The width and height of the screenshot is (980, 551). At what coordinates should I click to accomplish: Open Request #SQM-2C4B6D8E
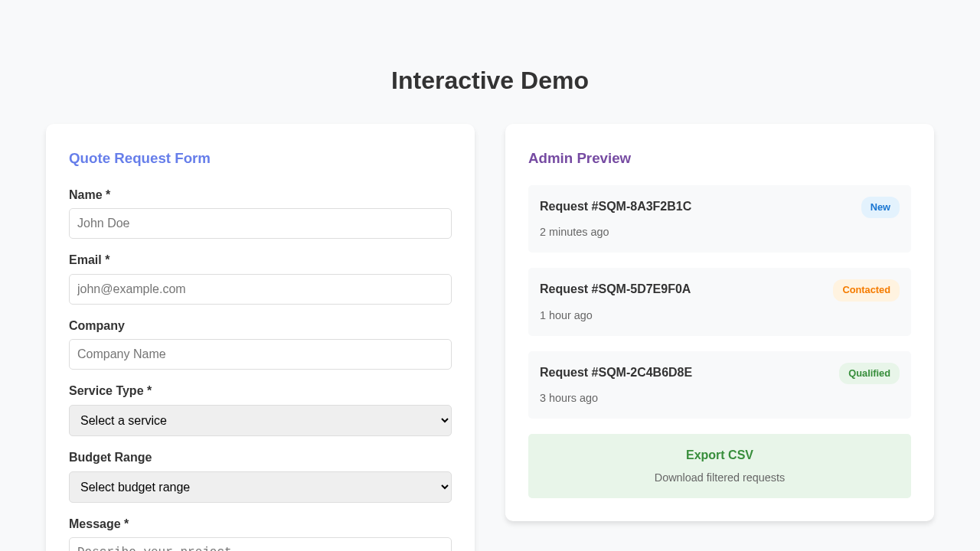[720, 385]
